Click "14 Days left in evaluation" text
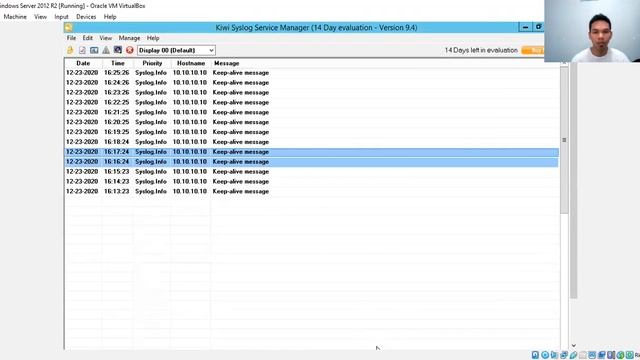 (481, 50)
